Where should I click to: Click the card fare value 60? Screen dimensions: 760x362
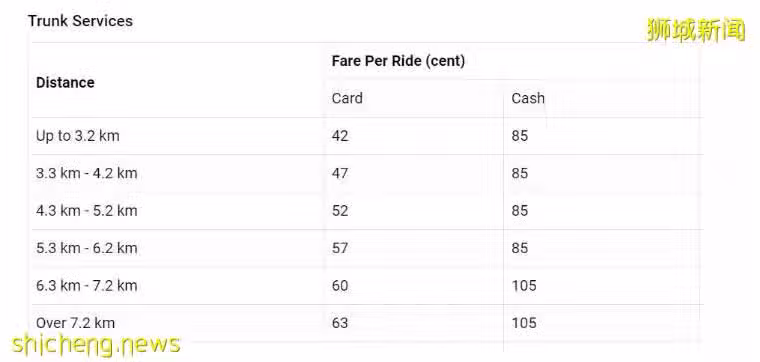coord(340,285)
